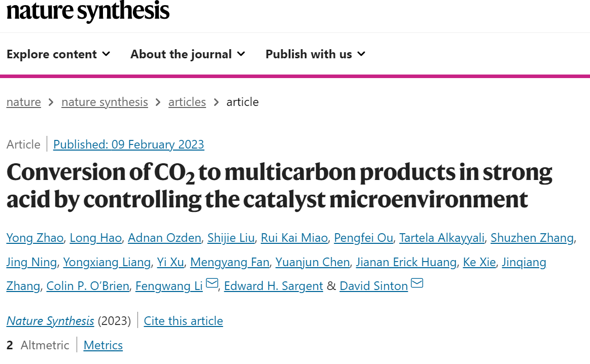The width and height of the screenshot is (590, 364).
Task: Select author Tartela Alkayyali
Action: pyautogui.click(x=442, y=238)
